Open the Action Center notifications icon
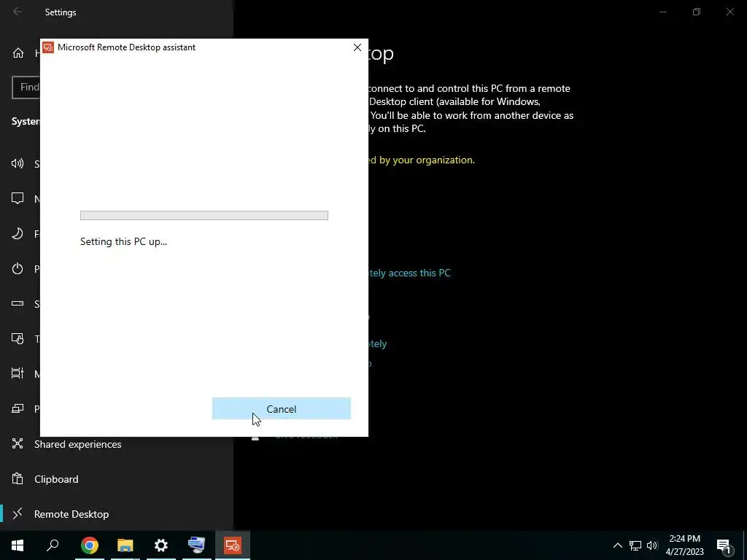This screenshot has width=747, height=560. coord(724,545)
